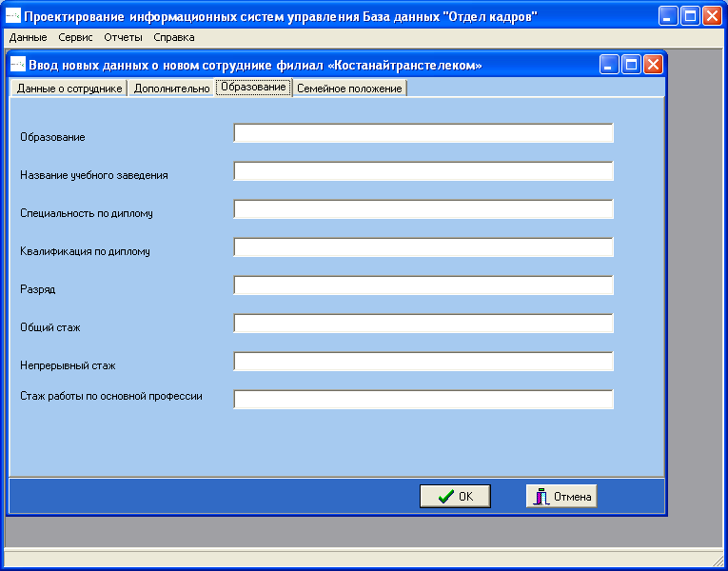Open the Данные menu

click(x=28, y=38)
